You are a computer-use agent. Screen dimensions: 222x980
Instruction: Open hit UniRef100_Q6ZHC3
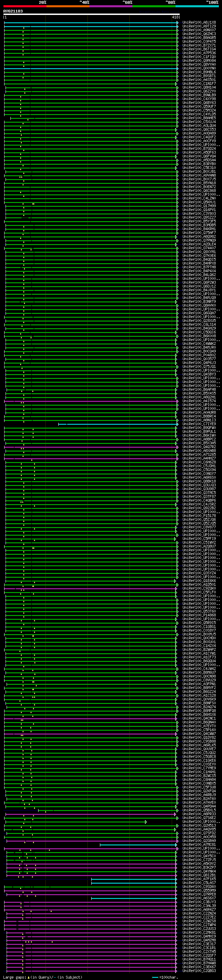click(199, 34)
